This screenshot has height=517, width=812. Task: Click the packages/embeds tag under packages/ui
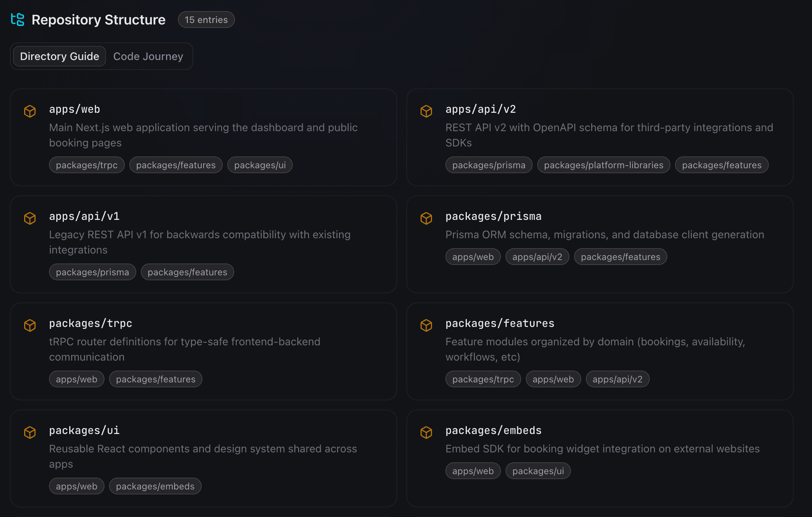click(155, 486)
